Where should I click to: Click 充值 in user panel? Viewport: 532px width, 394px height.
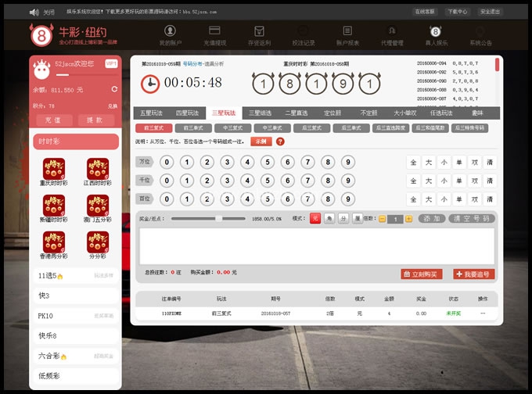click(54, 120)
